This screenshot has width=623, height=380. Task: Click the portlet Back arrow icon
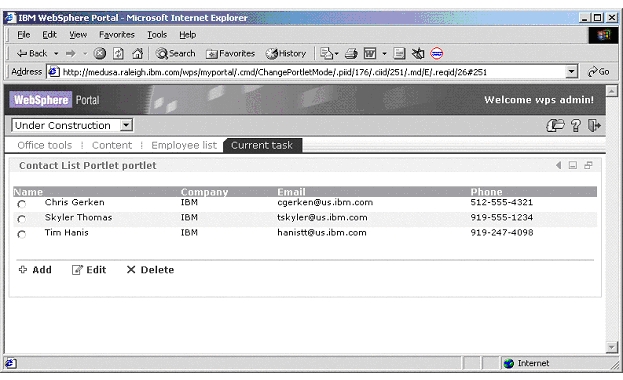559,165
